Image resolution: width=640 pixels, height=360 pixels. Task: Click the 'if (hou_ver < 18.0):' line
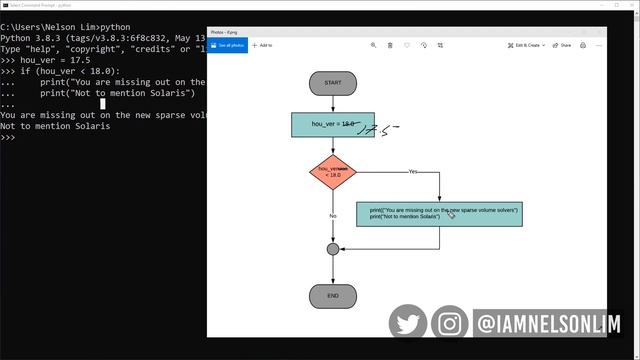coord(60,71)
